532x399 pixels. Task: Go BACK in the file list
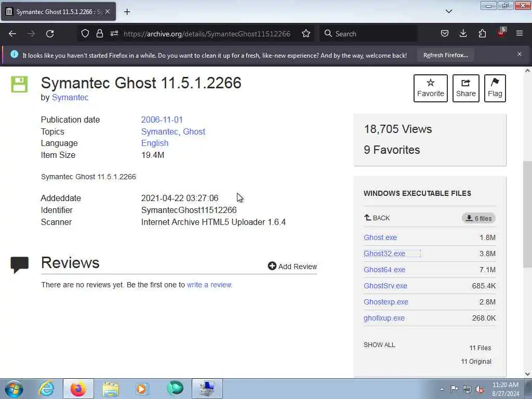pos(377,218)
